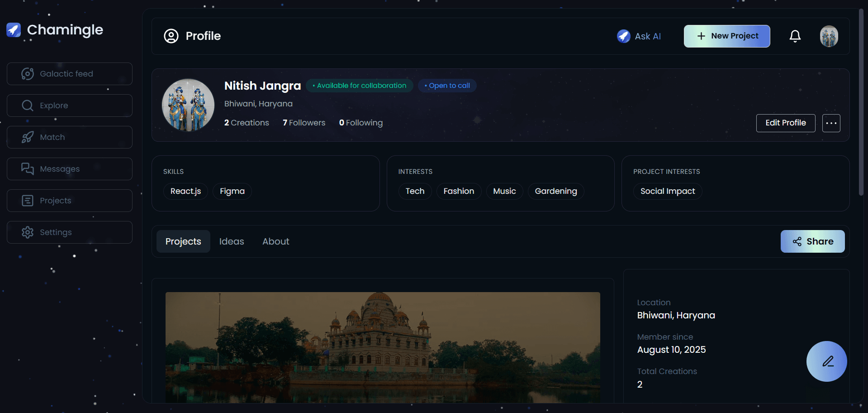Click the Edit Profile button
The width and height of the screenshot is (868, 413).
tap(785, 123)
